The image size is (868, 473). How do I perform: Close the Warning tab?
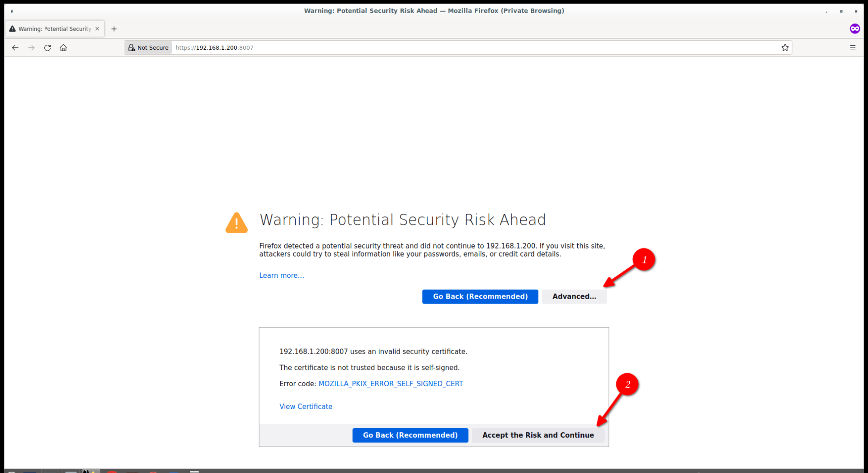(x=97, y=28)
